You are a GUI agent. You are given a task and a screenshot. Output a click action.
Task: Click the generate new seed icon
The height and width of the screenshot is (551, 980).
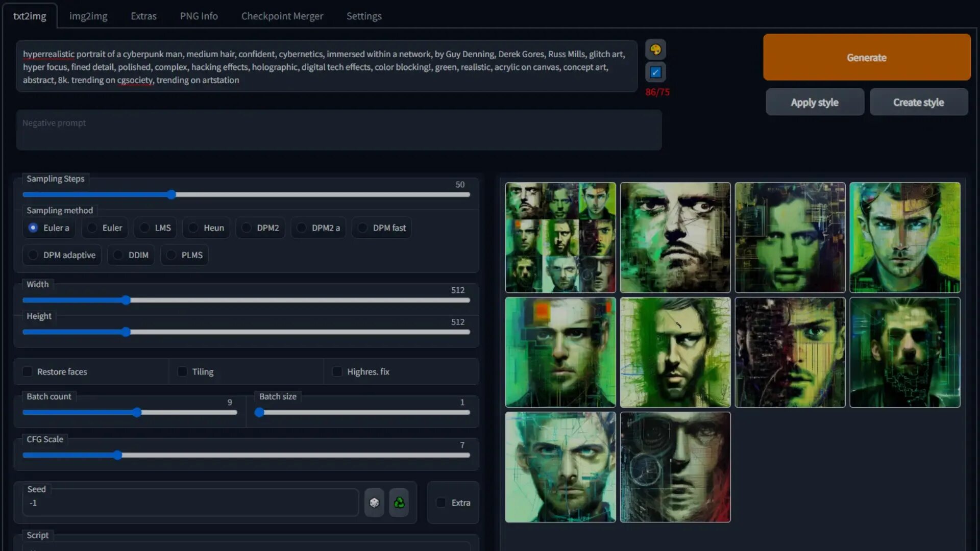click(x=374, y=503)
